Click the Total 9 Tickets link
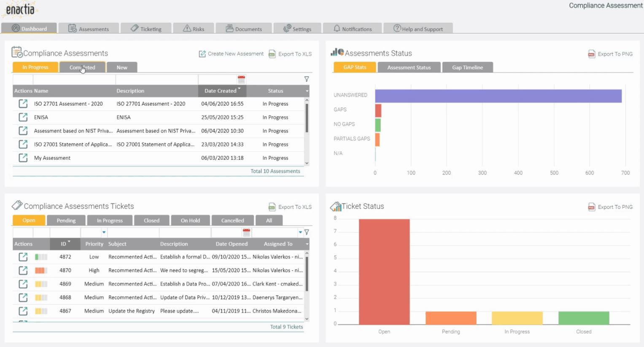Image resolution: width=644 pixels, height=347 pixels. click(x=286, y=327)
